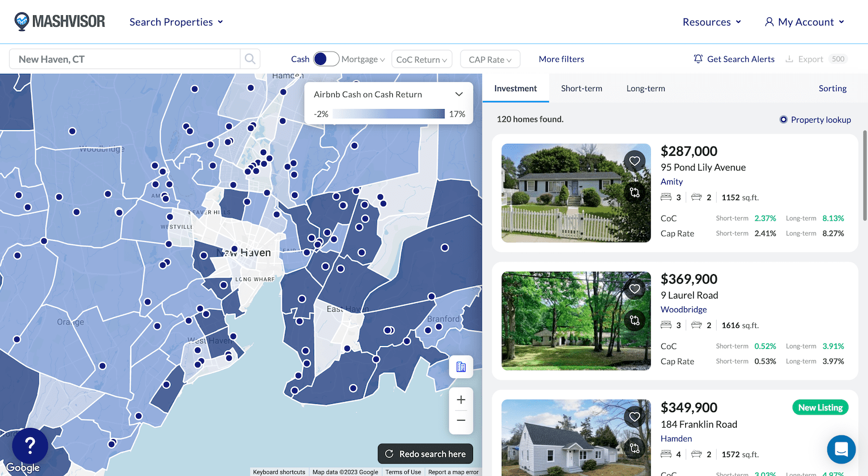Click the New Haven, CT search field

(x=125, y=59)
